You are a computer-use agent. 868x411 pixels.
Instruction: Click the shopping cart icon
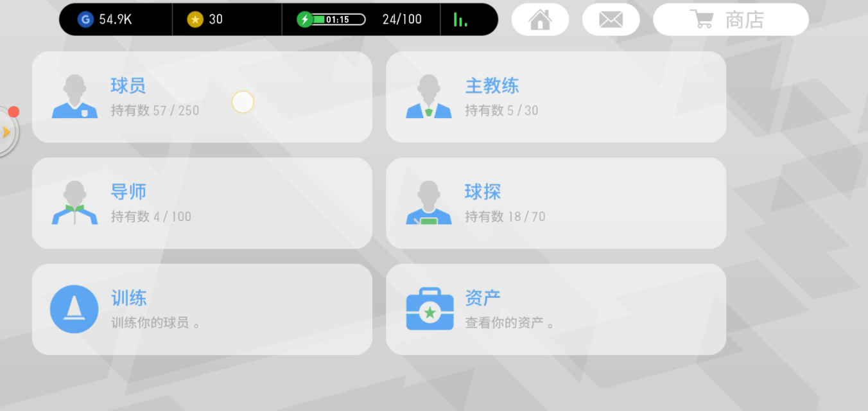click(702, 19)
